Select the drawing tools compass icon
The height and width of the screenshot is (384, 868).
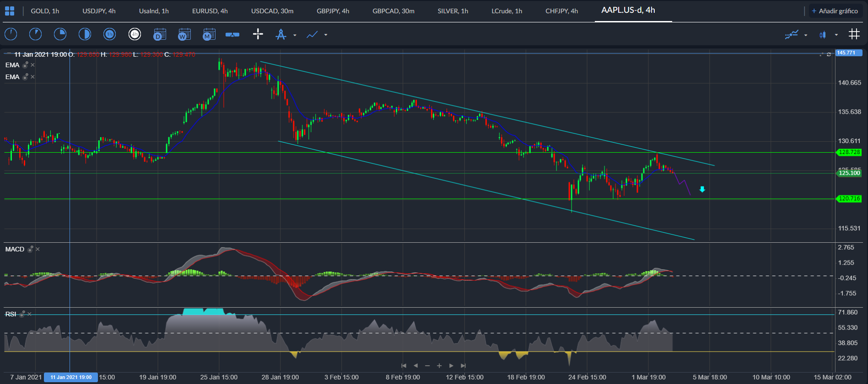coord(281,34)
